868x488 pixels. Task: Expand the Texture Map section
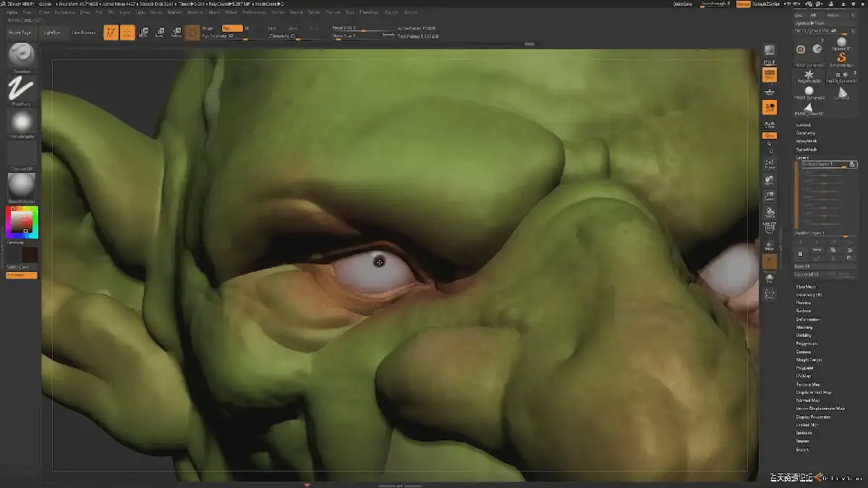pyautogui.click(x=808, y=384)
